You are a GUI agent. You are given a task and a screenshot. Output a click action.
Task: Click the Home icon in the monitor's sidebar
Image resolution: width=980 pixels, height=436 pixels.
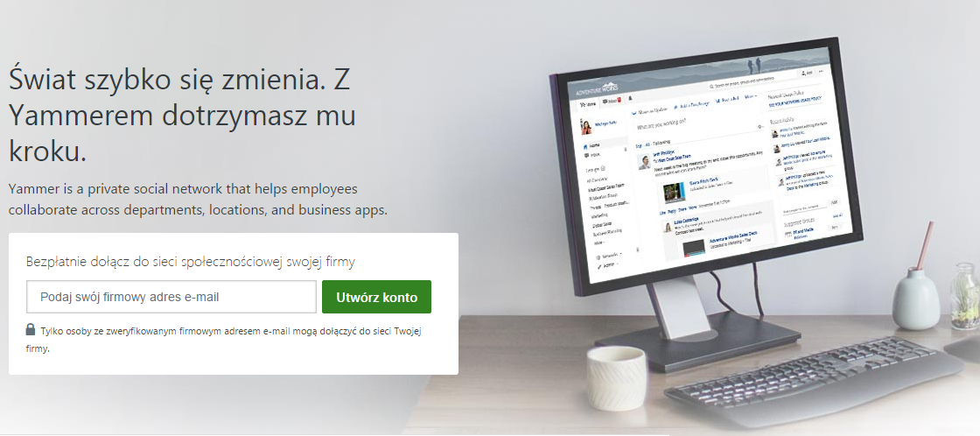coord(585,146)
